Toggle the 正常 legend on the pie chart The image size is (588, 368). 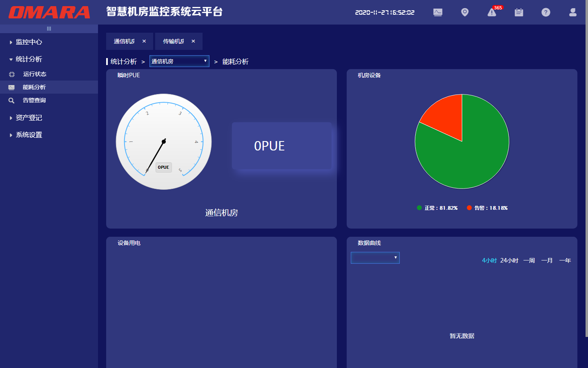(x=437, y=208)
